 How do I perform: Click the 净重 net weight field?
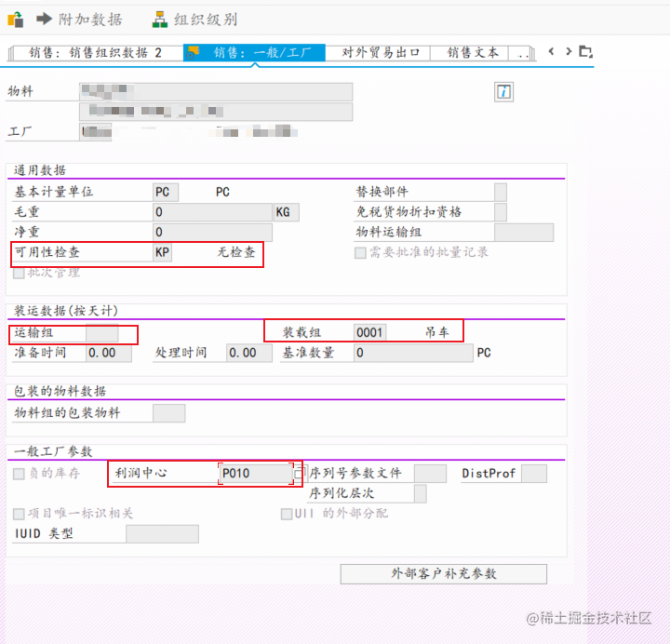[212, 232]
